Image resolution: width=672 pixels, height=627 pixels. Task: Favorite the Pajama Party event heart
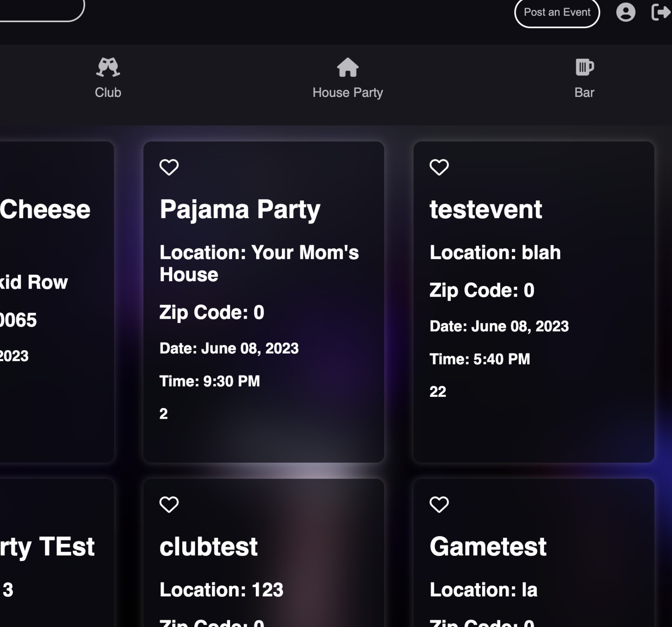169,167
